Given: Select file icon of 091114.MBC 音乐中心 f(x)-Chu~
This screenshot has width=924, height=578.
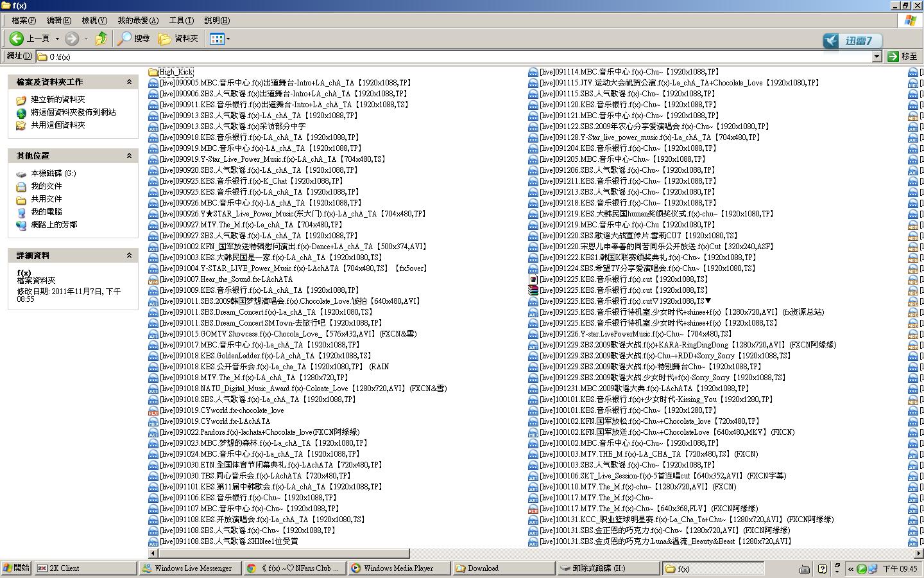Looking at the screenshot, I should tap(533, 72).
